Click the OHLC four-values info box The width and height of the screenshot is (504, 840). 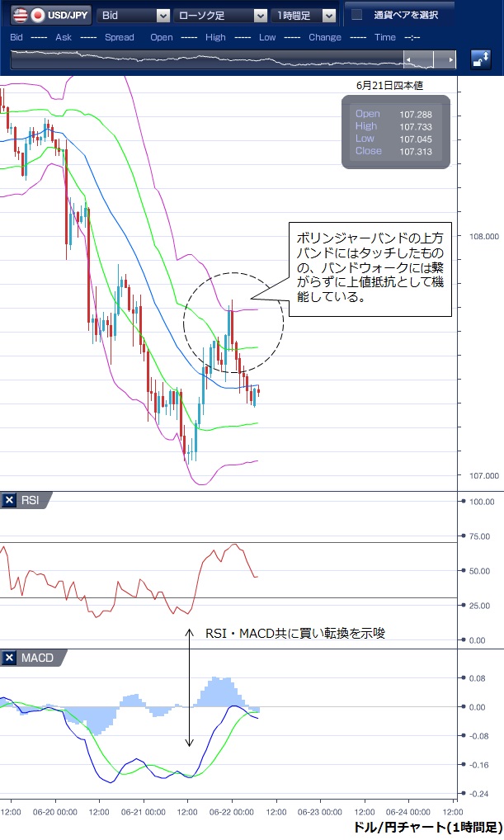(396, 132)
